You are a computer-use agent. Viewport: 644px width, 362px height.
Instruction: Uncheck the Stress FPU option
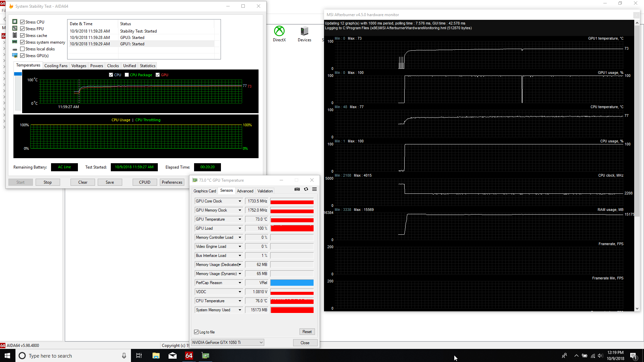(x=22, y=29)
